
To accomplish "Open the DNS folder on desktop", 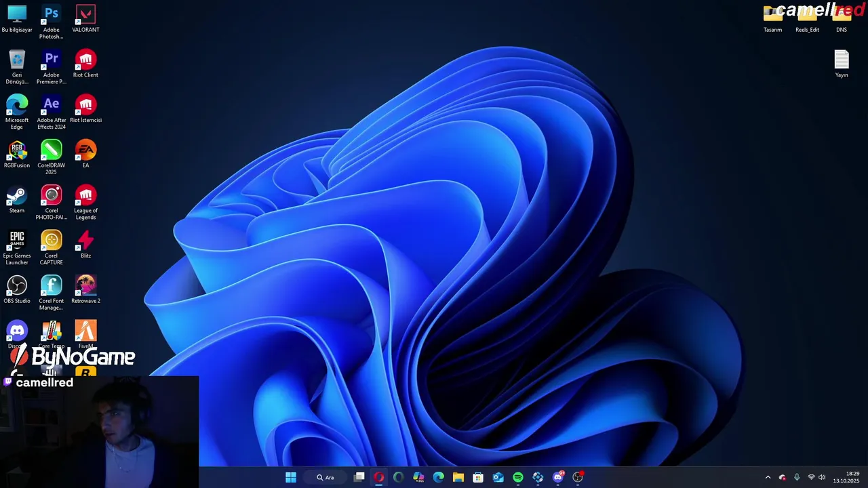I will tap(842, 18).
